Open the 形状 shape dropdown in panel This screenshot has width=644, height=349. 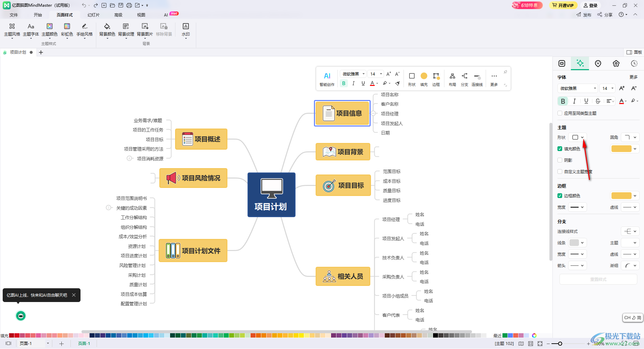578,137
